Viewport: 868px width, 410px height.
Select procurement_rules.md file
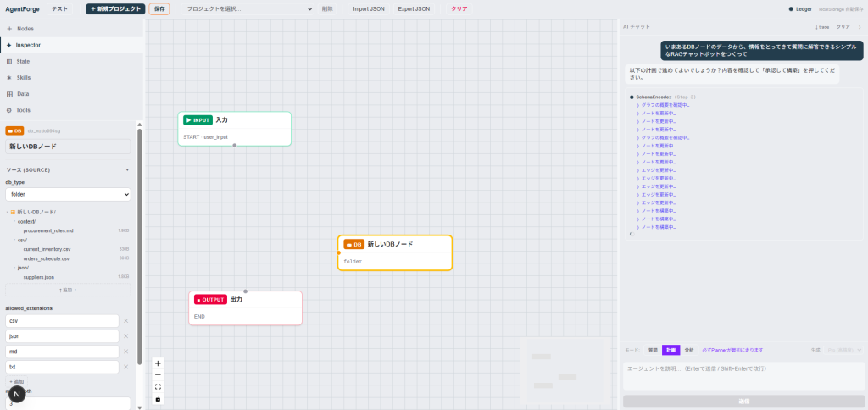48,230
